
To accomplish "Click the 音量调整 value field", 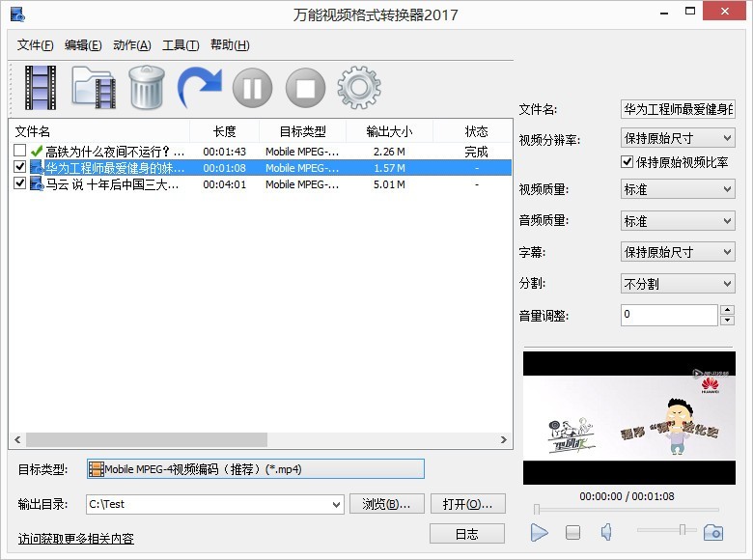I will pyautogui.click(x=669, y=315).
